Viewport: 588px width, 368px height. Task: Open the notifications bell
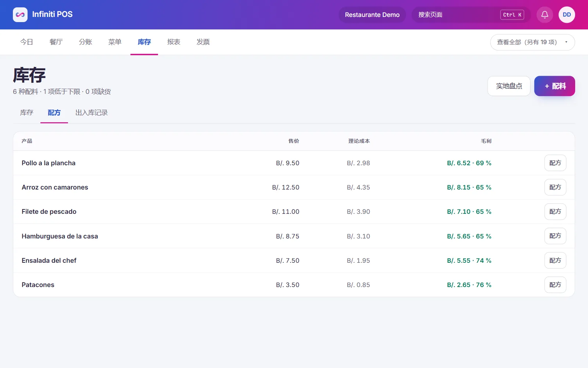point(545,15)
